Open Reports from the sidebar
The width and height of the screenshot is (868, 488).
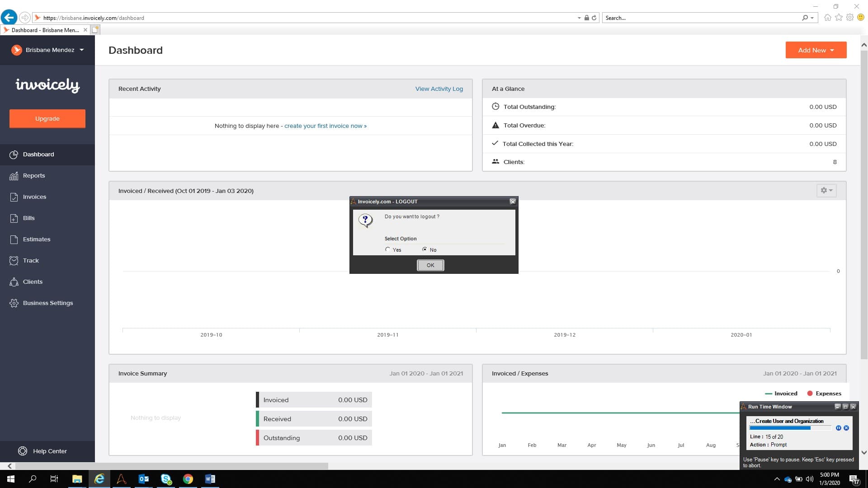tap(47, 176)
